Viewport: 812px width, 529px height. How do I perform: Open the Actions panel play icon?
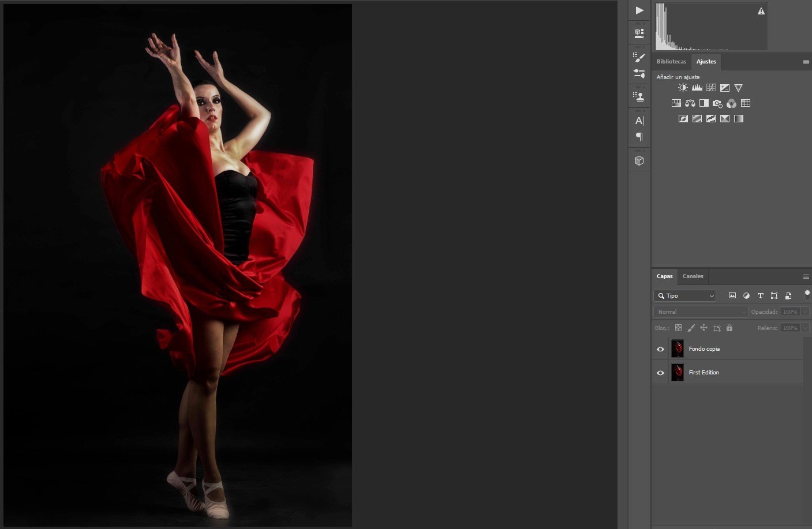tap(639, 10)
